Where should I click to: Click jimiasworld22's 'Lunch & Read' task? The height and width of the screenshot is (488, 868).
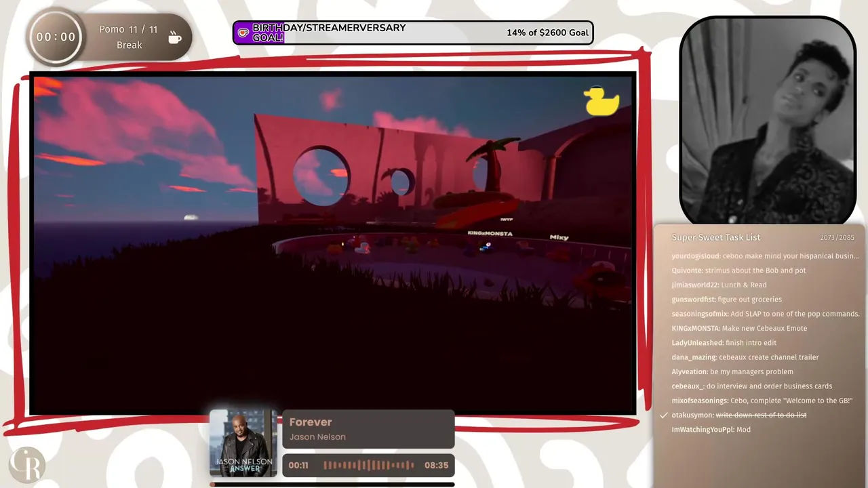tap(719, 285)
